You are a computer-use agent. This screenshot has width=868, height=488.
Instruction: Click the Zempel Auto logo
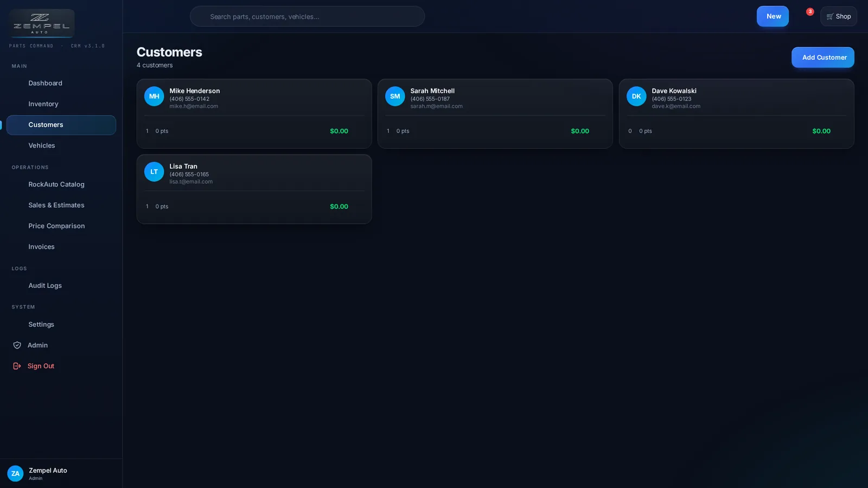point(42,23)
